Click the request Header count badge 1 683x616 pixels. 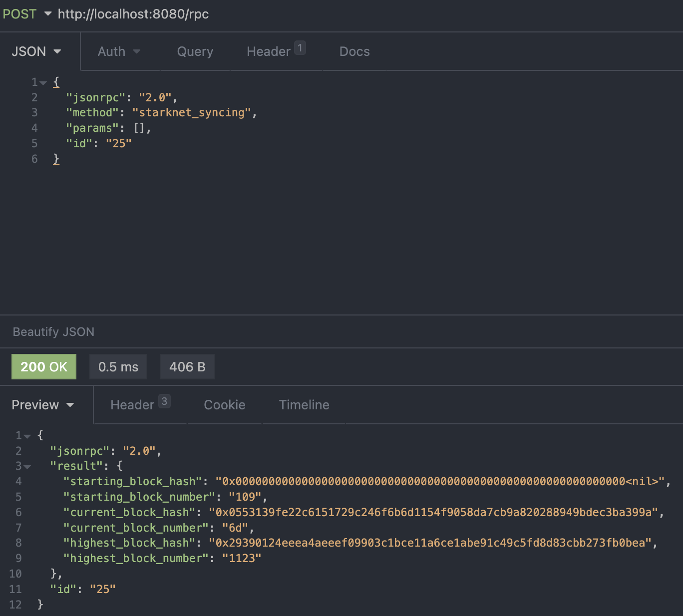pos(300,48)
